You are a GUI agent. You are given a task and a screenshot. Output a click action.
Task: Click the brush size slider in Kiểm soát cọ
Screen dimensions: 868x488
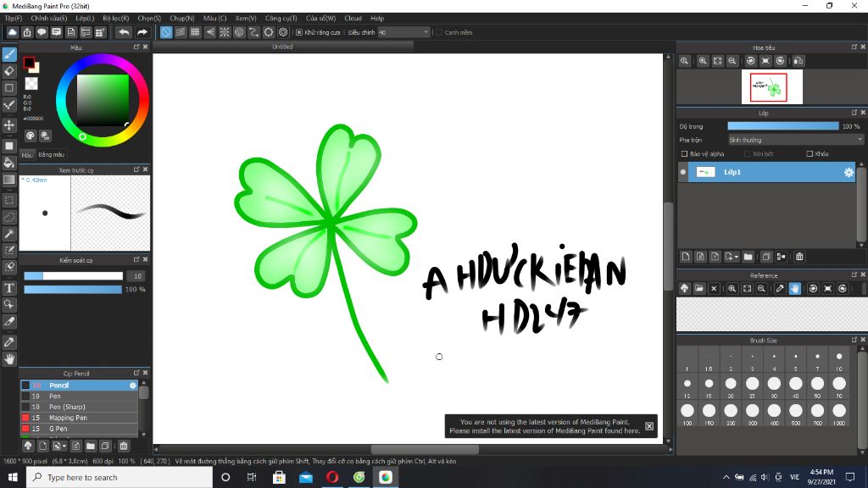[x=73, y=276]
